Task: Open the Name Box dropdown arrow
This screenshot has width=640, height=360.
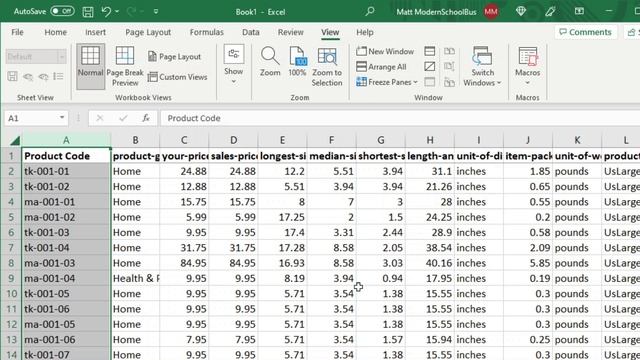Action: [62, 118]
